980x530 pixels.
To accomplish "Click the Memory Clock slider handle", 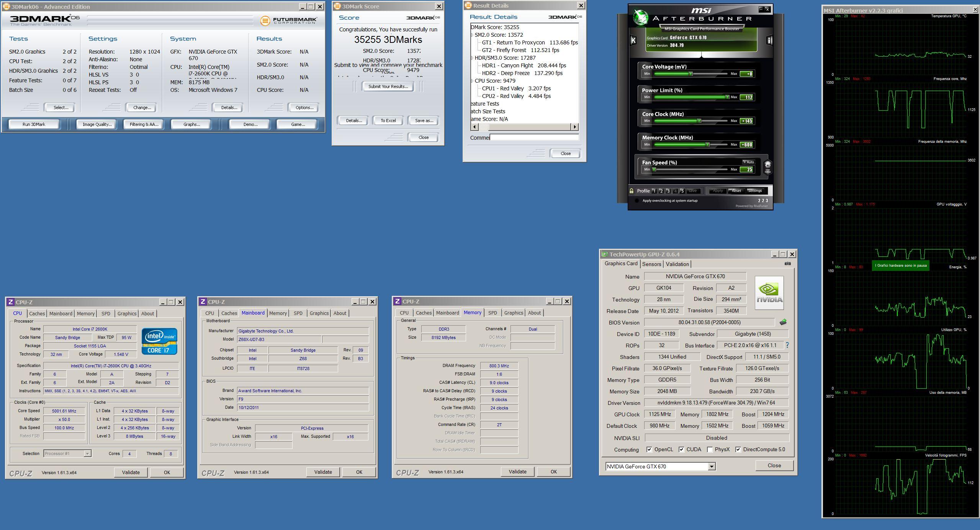I will click(707, 144).
